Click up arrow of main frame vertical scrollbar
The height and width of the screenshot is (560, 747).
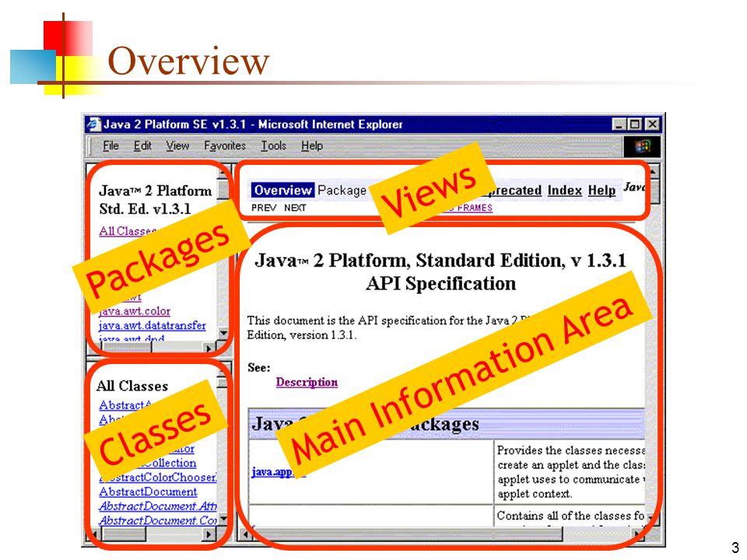pyautogui.click(x=653, y=171)
